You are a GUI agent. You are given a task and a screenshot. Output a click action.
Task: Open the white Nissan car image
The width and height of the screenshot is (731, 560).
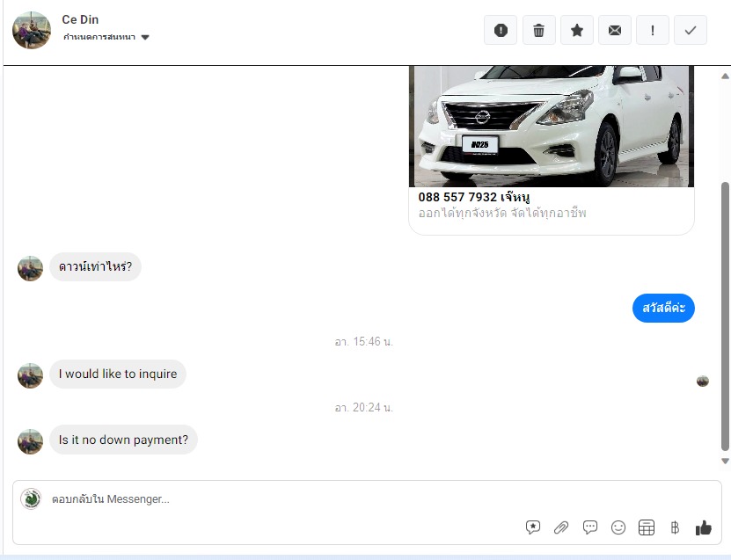coord(551,127)
